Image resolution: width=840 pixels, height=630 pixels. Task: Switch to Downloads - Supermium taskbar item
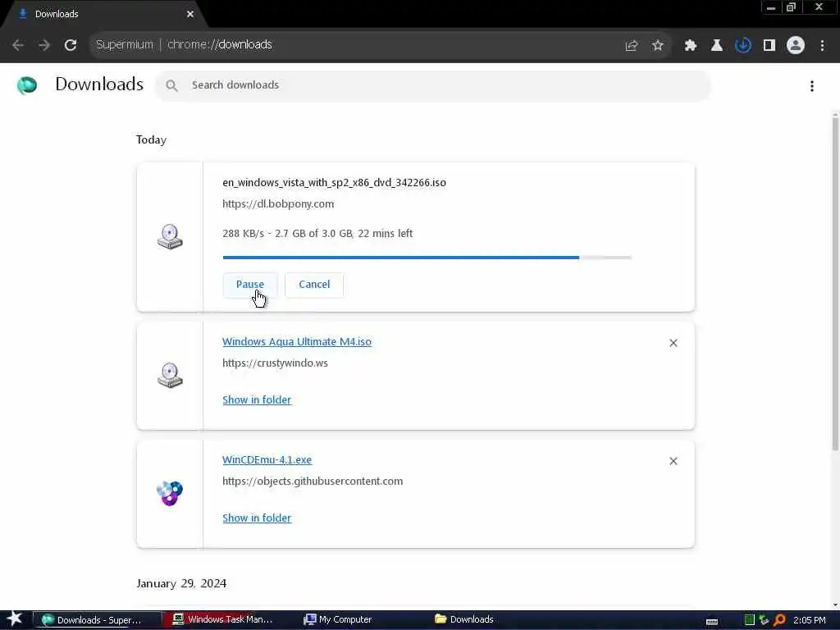point(98,620)
